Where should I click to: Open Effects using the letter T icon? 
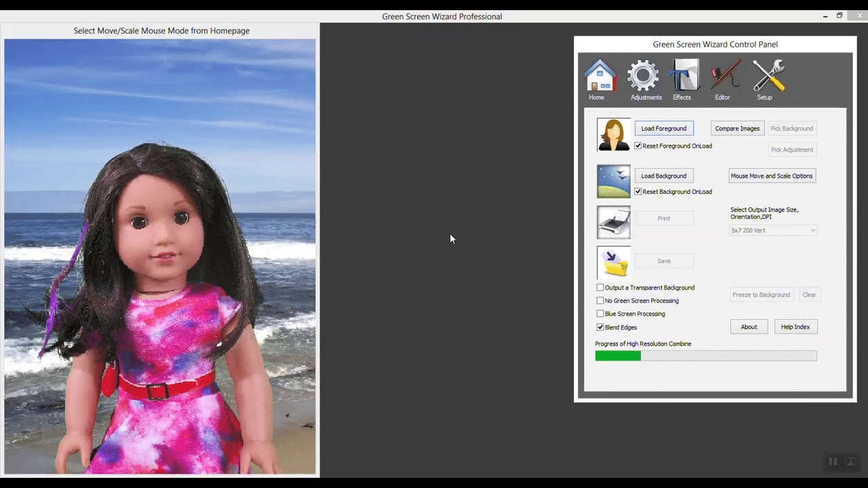pyautogui.click(x=683, y=75)
